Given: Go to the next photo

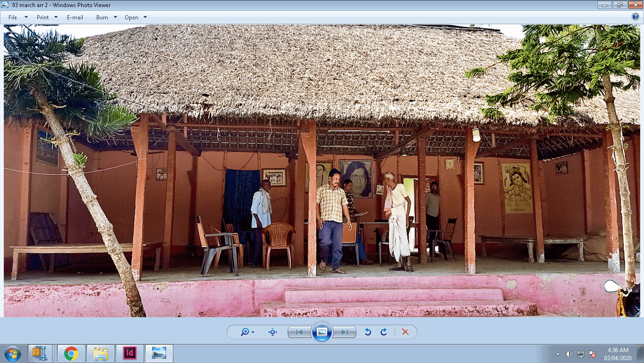Looking at the screenshot, I should (344, 332).
